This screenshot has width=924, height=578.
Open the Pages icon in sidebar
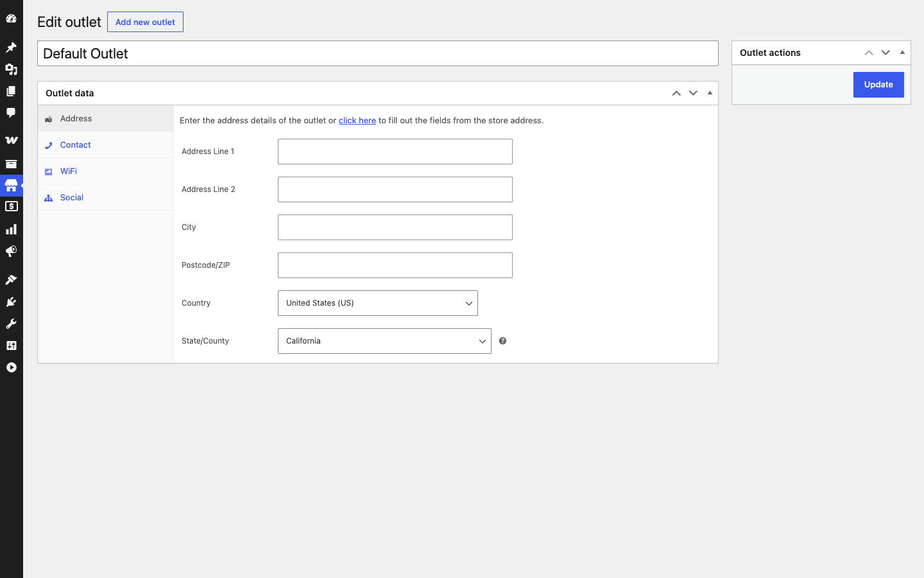pos(11,91)
